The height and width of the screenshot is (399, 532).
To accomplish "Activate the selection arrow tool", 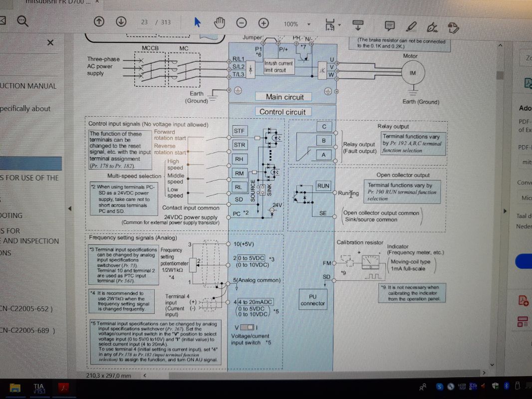I will pyautogui.click(x=198, y=22).
